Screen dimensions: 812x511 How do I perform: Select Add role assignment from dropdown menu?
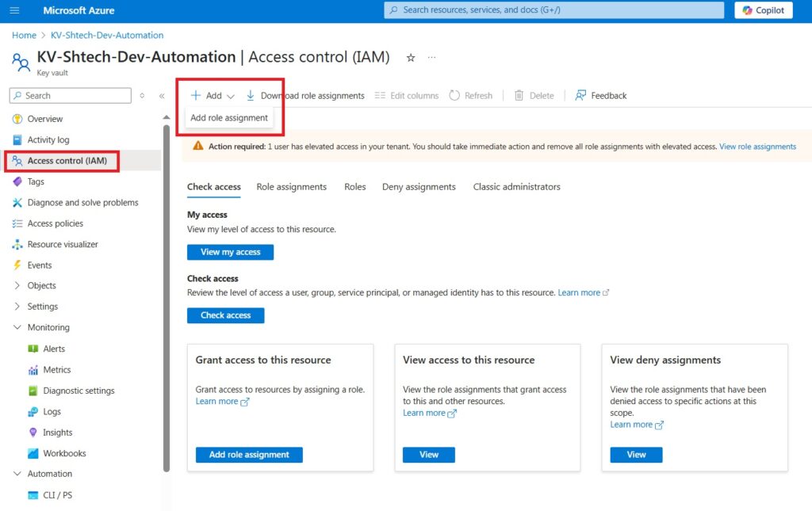229,118
